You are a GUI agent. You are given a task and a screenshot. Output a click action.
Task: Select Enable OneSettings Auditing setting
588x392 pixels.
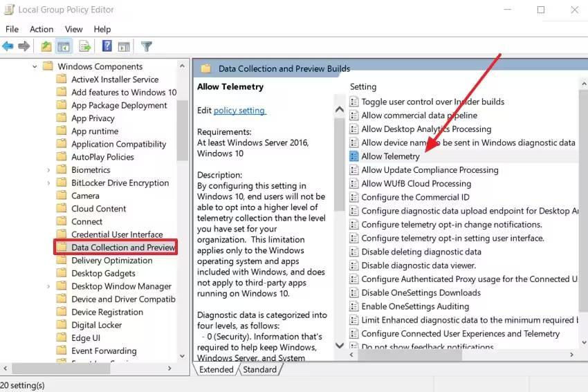415,306
